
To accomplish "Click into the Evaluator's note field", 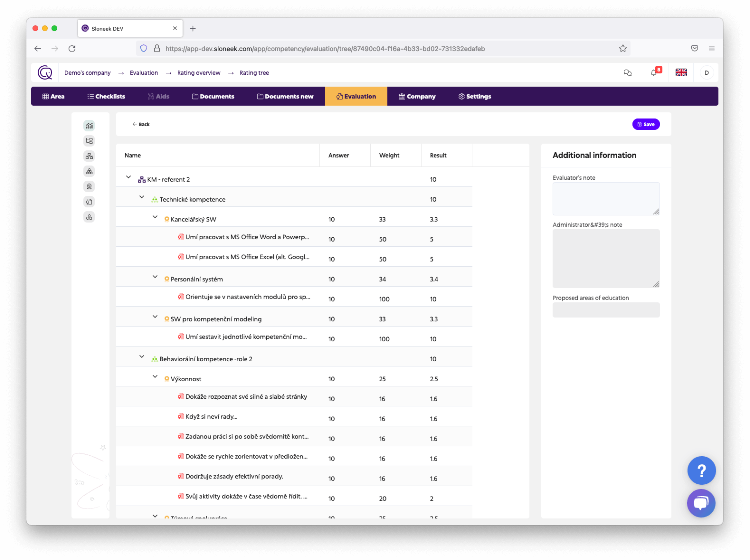I will (605, 198).
